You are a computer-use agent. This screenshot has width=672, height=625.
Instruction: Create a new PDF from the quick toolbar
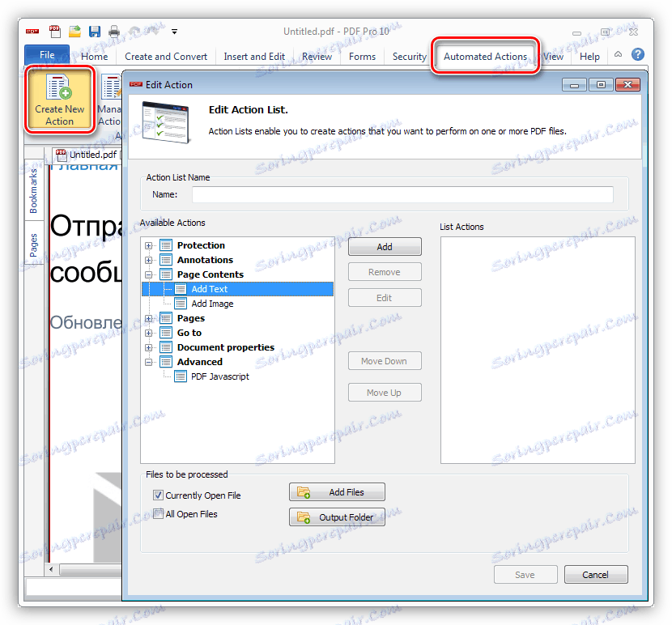[x=55, y=32]
